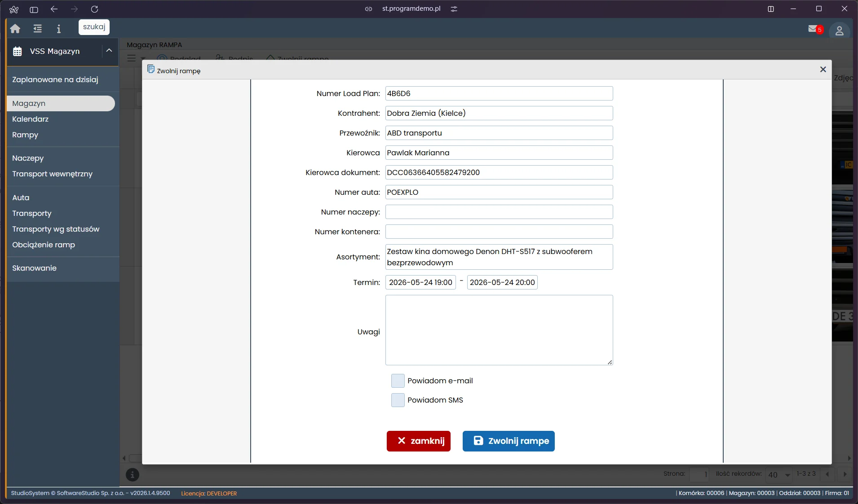Click the Kontrahent field

pyautogui.click(x=499, y=113)
